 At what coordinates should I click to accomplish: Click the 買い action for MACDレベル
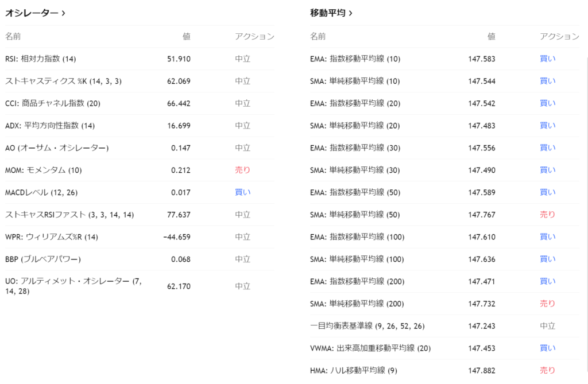tap(243, 192)
